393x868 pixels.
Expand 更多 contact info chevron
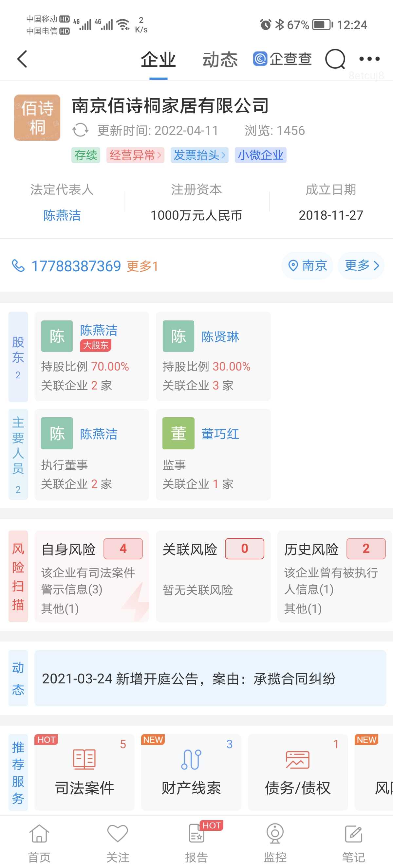pyautogui.click(x=361, y=266)
